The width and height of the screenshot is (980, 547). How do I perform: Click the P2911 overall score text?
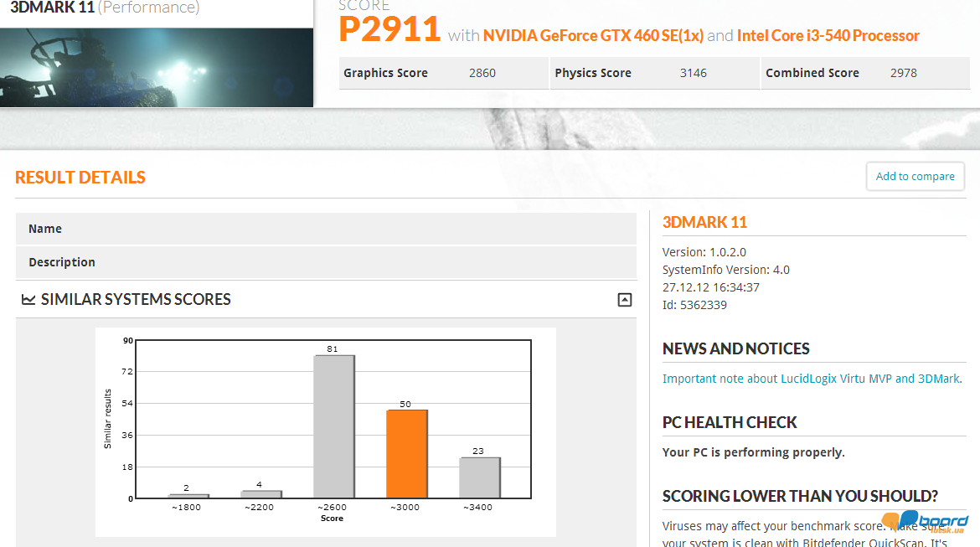click(x=389, y=30)
